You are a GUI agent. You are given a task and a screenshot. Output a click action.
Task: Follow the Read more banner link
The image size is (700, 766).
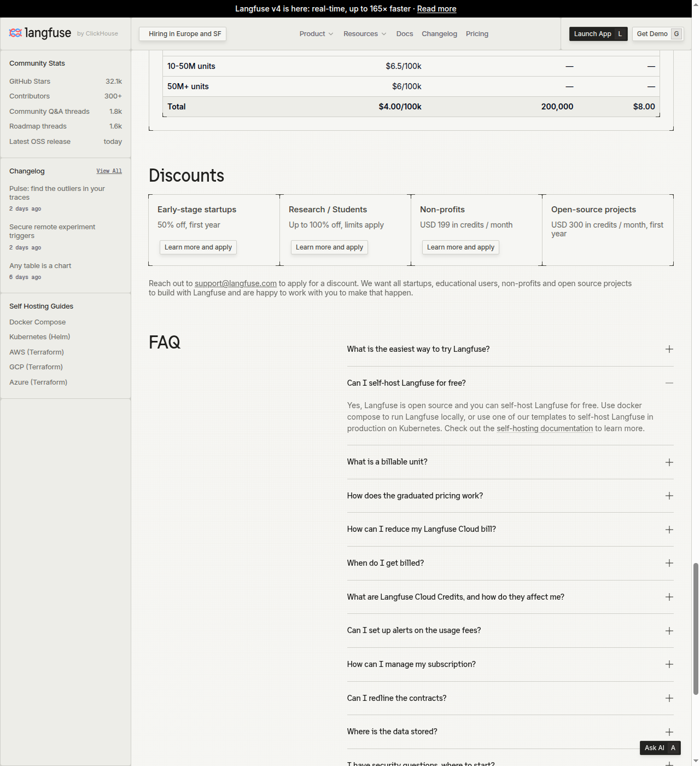(436, 9)
